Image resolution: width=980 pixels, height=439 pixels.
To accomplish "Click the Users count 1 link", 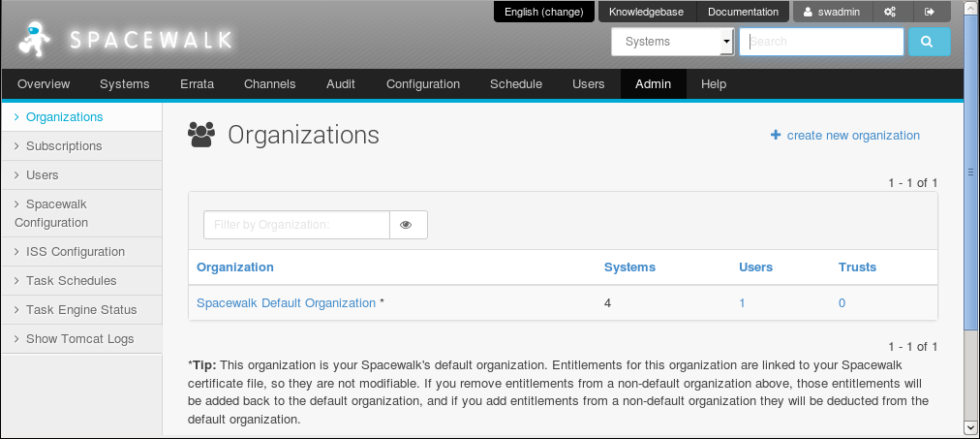I will point(742,302).
